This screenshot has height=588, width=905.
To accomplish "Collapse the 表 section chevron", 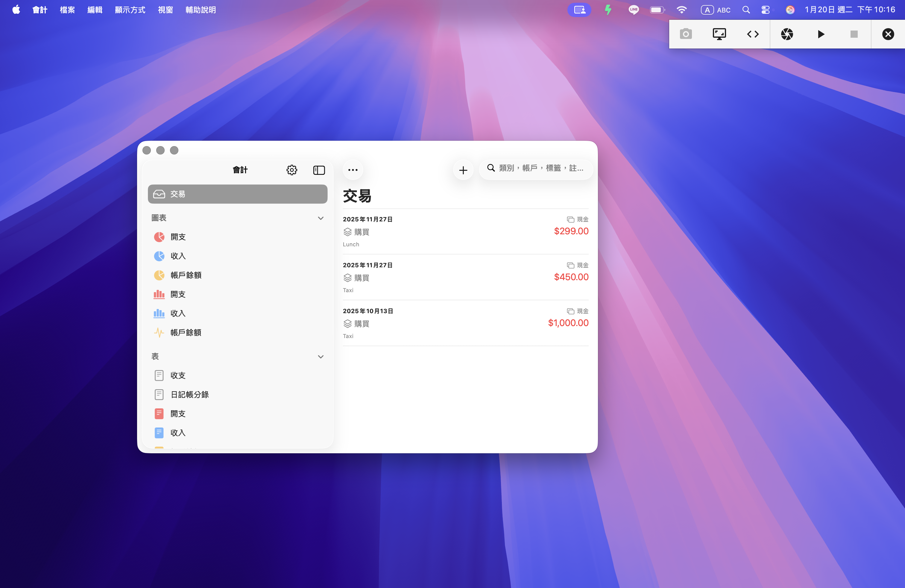I will coord(321,357).
